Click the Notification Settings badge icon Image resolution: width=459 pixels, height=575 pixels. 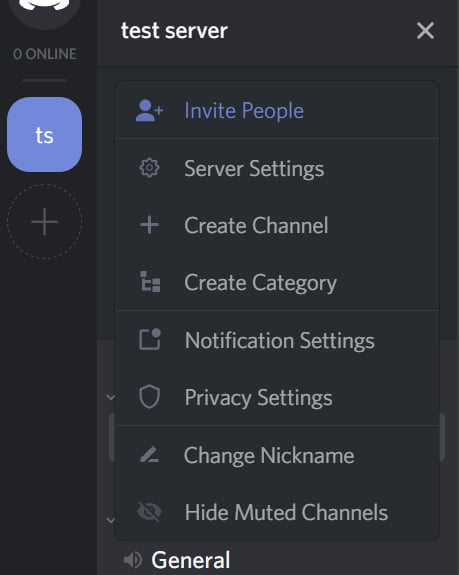coord(150,339)
